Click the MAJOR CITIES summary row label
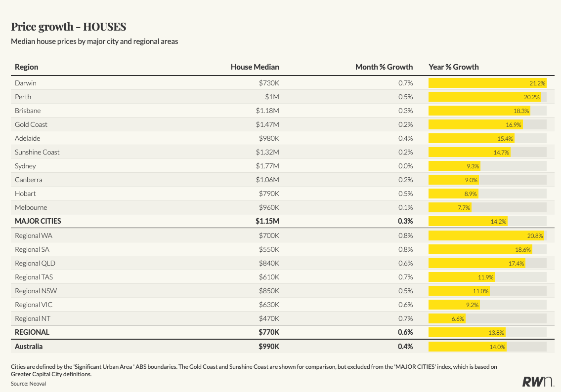 38,221
